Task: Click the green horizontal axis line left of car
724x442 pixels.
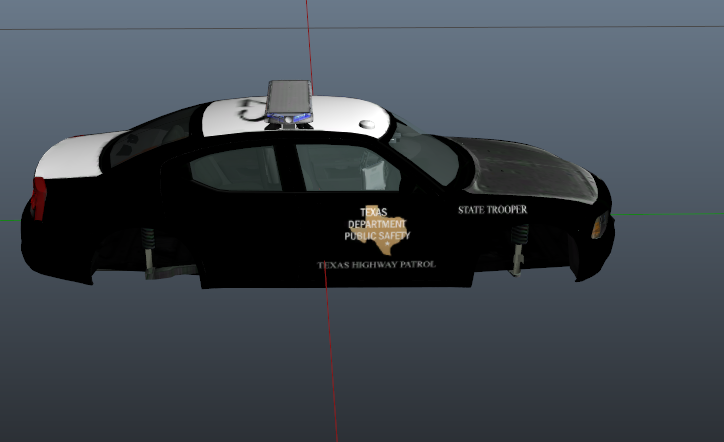Action: coord(12,221)
